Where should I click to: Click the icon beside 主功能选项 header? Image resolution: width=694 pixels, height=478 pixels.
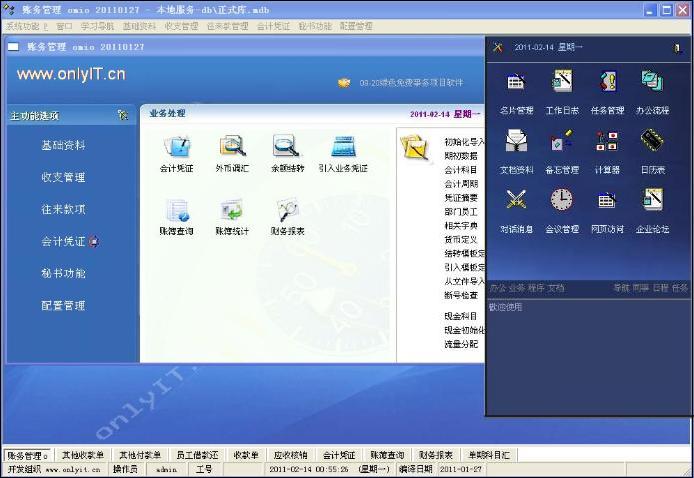(x=123, y=115)
